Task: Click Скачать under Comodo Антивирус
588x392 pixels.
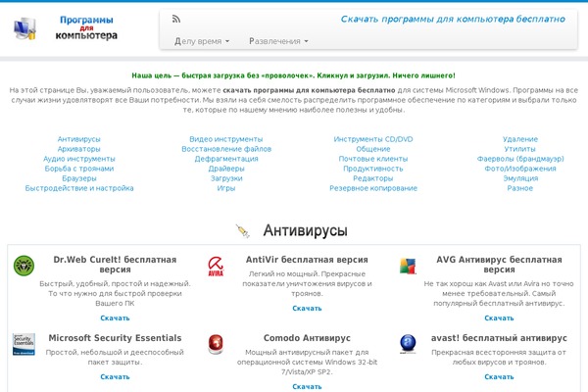Action: click(307, 386)
